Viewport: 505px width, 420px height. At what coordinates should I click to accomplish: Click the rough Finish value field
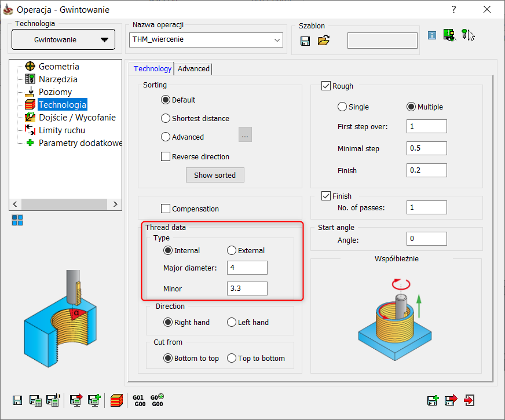point(426,170)
